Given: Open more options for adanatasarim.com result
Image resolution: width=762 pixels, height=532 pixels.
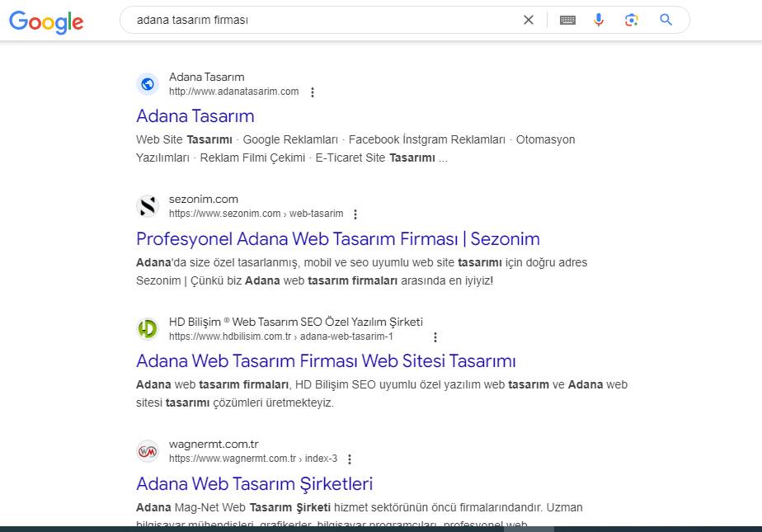Looking at the screenshot, I should (313, 92).
